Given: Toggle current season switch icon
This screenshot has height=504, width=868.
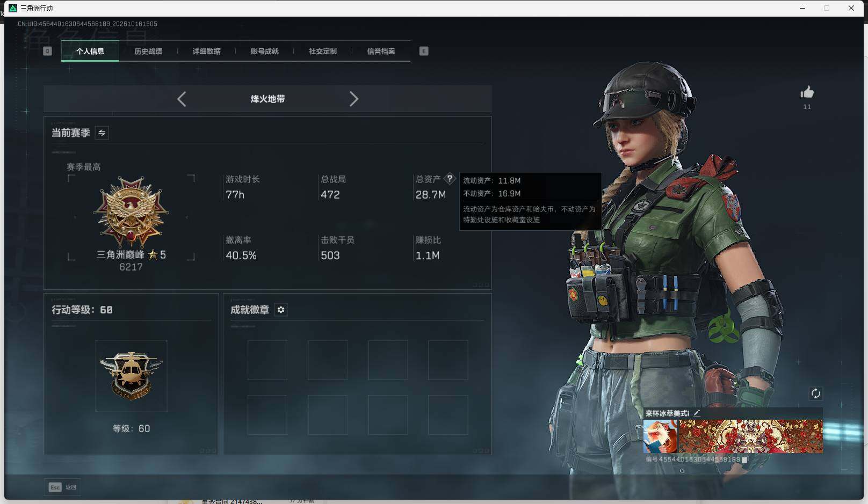Looking at the screenshot, I should tap(102, 133).
